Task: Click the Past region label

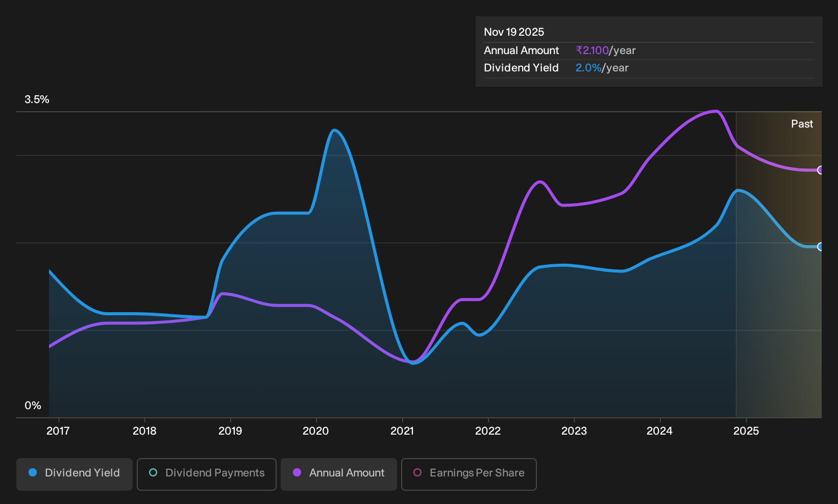Action: tap(802, 124)
